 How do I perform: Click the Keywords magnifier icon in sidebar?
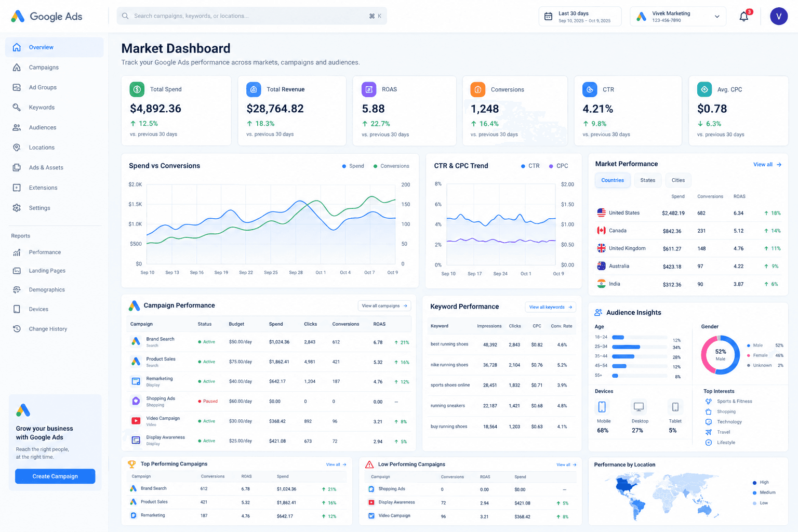click(17, 108)
